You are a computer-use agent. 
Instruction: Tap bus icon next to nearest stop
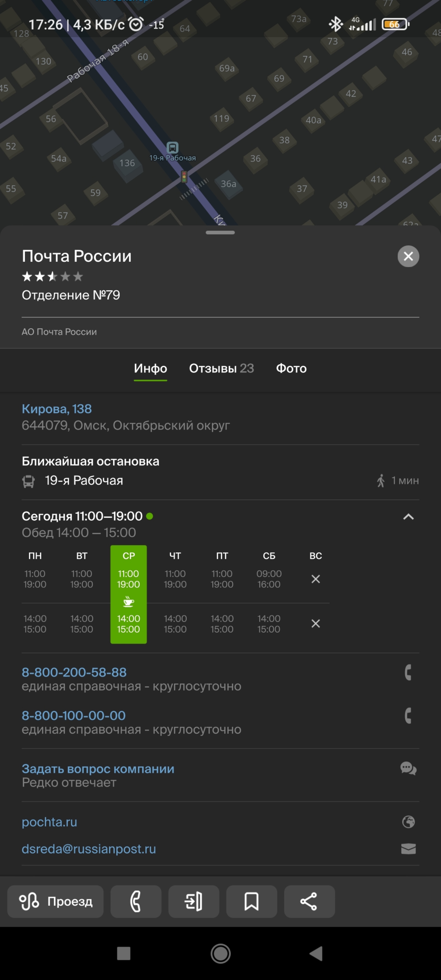pyautogui.click(x=28, y=481)
